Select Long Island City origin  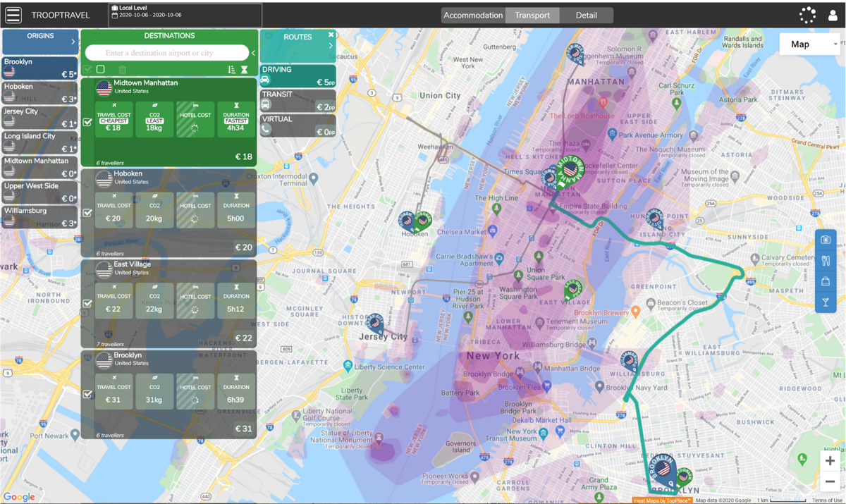tap(39, 142)
